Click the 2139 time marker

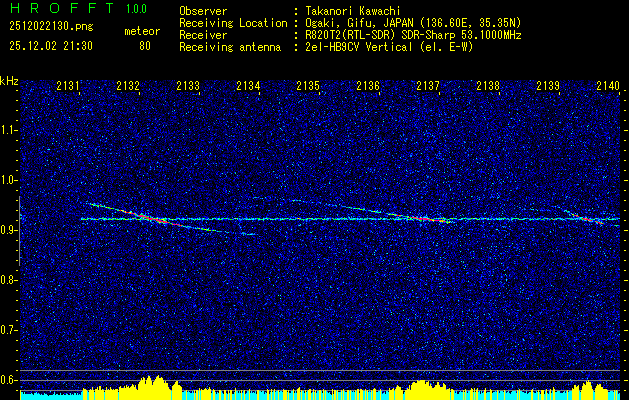pos(548,85)
